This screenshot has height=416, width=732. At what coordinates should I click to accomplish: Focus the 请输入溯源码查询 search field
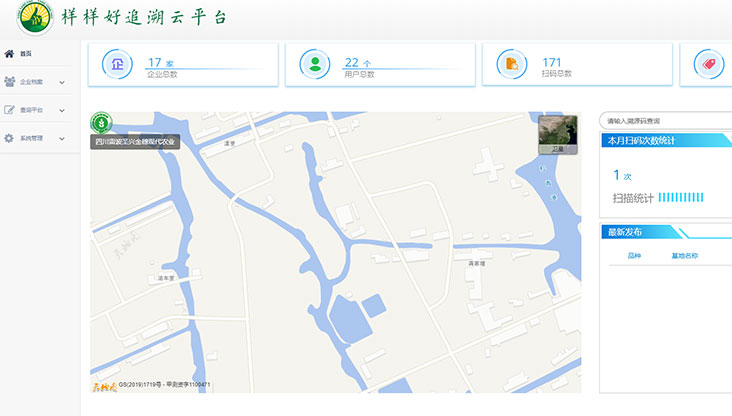[x=664, y=121]
